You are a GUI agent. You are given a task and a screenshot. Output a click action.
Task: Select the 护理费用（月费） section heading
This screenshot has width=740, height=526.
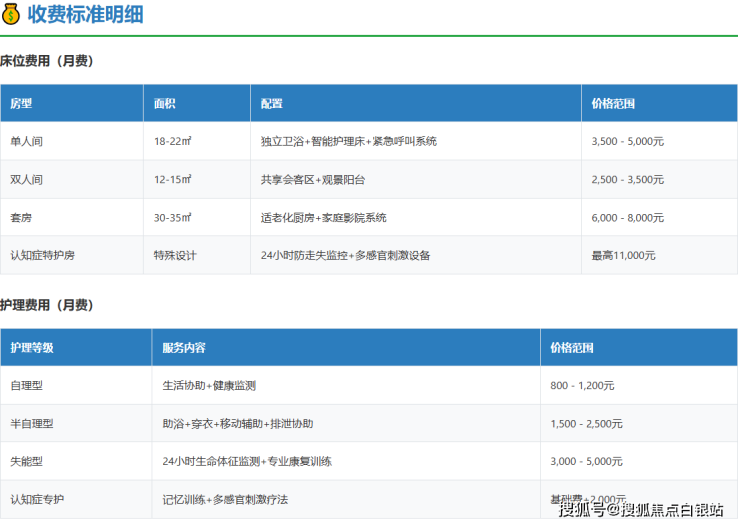pyautogui.click(x=47, y=304)
